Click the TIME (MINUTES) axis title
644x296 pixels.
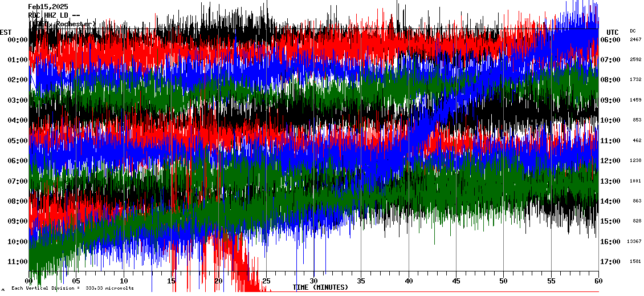(x=320, y=287)
